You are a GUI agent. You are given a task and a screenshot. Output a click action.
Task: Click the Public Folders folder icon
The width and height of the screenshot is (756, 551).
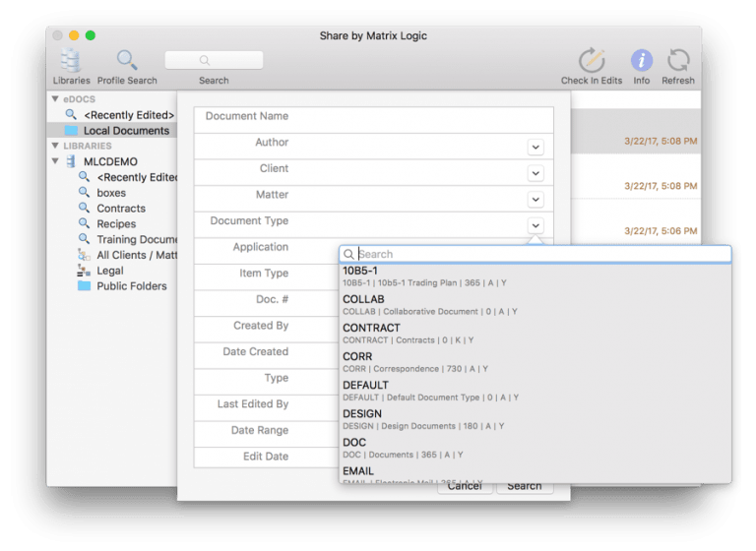(x=85, y=286)
